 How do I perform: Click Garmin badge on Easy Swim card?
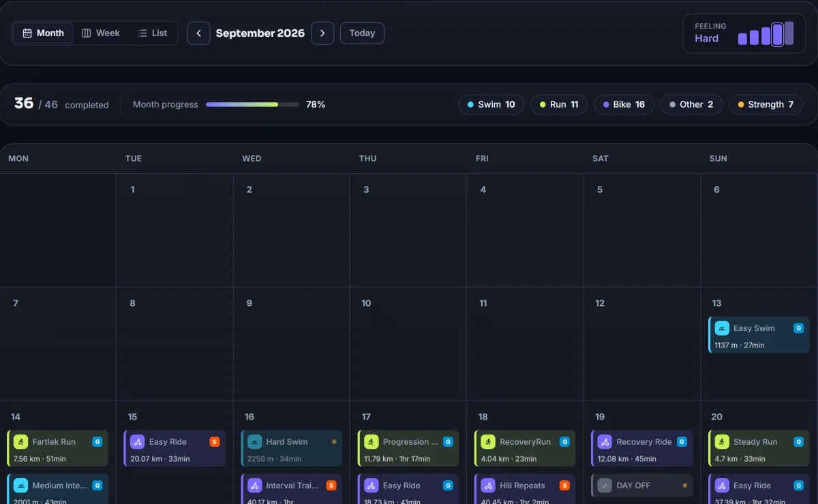(x=798, y=328)
